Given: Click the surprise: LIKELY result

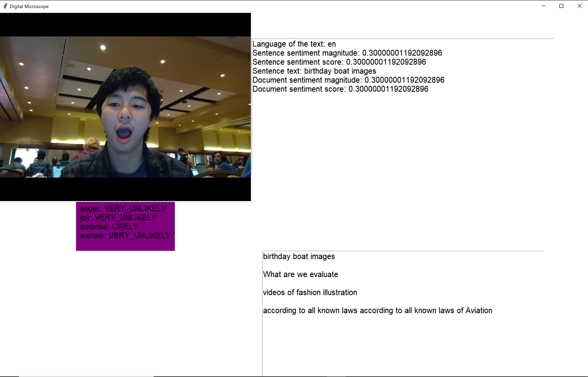Looking at the screenshot, I should pyautogui.click(x=109, y=227).
